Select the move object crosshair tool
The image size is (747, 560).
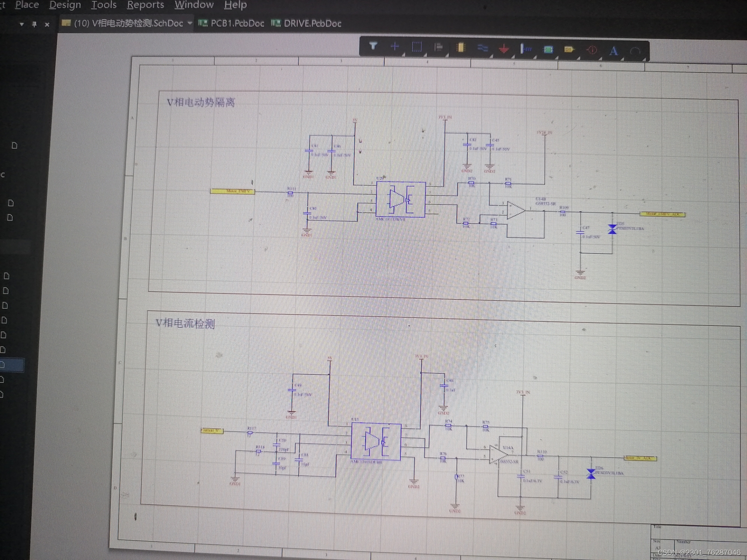(x=395, y=47)
